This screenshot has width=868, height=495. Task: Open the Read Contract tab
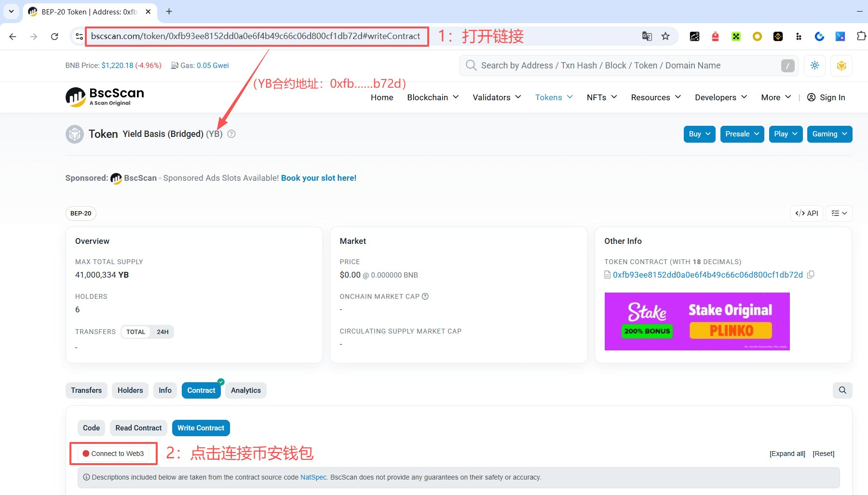(x=138, y=428)
